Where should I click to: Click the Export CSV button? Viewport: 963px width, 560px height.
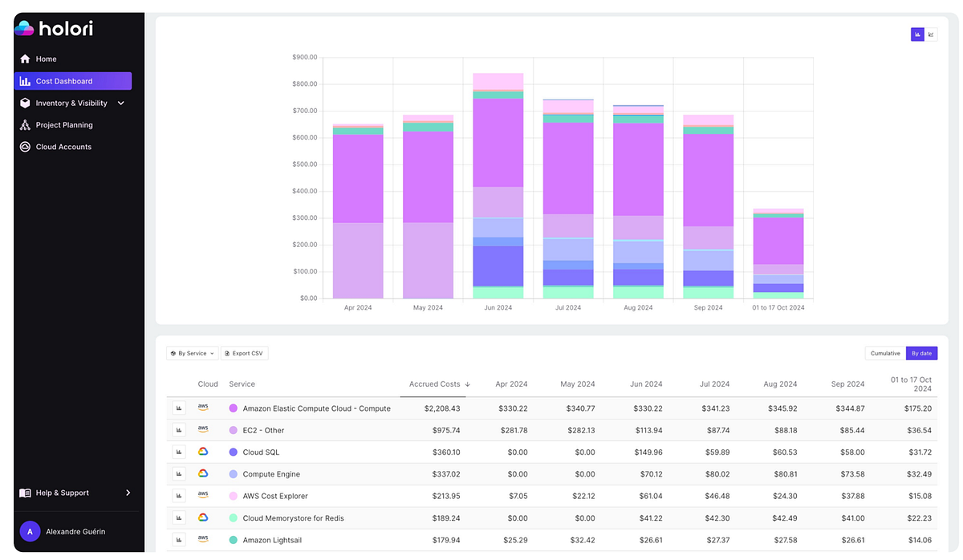tap(245, 353)
